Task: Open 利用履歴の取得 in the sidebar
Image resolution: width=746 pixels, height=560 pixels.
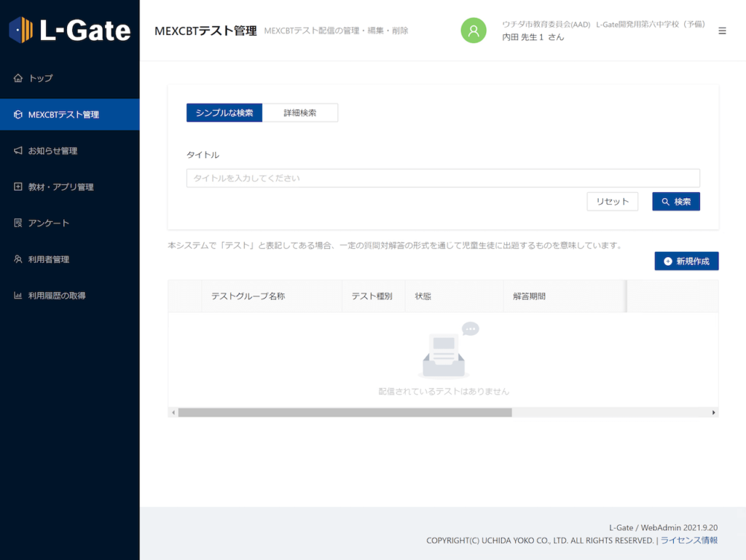Action: click(x=57, y=295)
